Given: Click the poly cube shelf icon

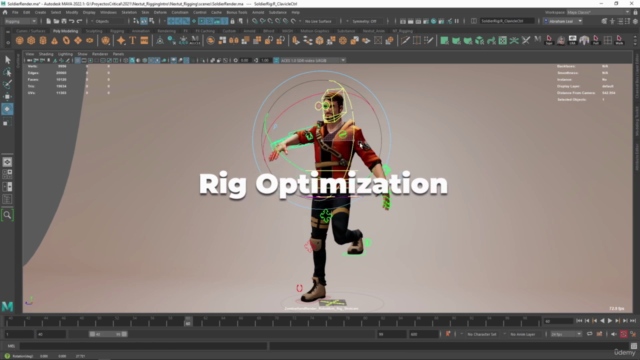Looking at the screenshot, I should click(31, 40).
